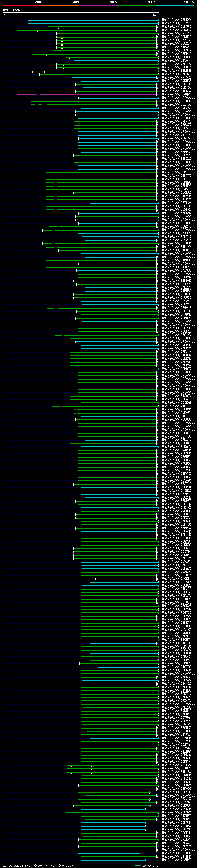This screenshot has height=868, width=197.
Task: Open hit UniRef100_Q29FR7
Action: point(177,210)
